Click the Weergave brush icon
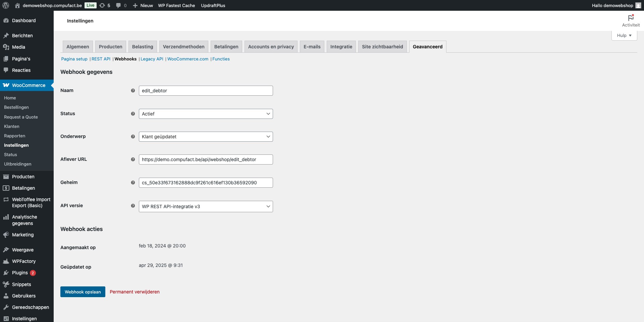Viewport: 644px width, 322px height. tap(6, 250)
